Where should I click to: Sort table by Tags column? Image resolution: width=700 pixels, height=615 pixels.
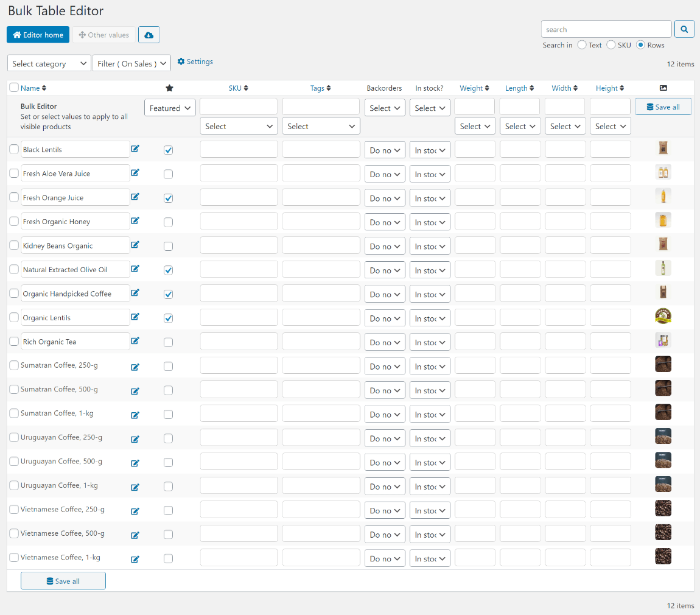321,88
